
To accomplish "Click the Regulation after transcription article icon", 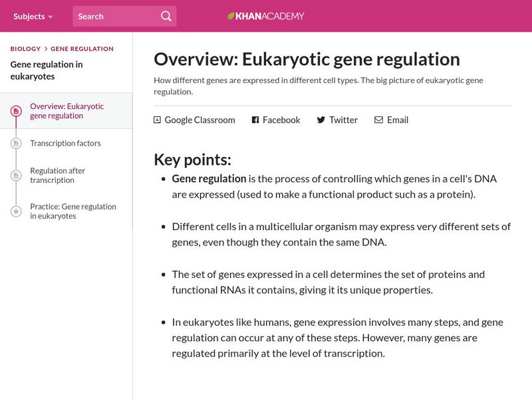I will pyautogui.click(x=16, y=176).
